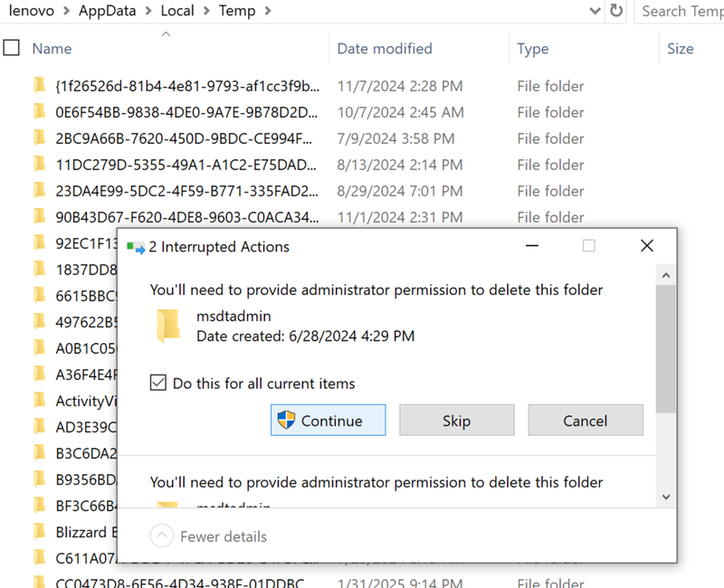724x588 pixels.
Task: Open the address bar history dropdown arrow
Action: coord(595,11)
